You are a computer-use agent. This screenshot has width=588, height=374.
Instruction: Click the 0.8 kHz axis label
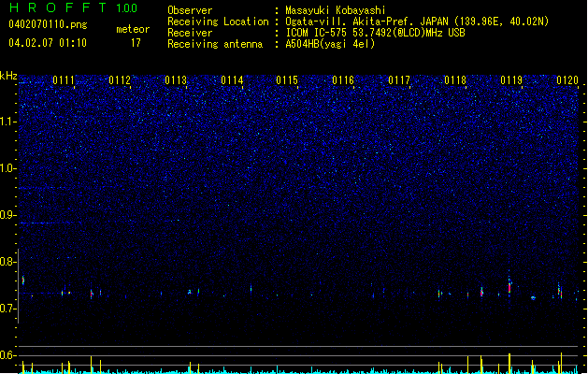click(x=8, y=262)
